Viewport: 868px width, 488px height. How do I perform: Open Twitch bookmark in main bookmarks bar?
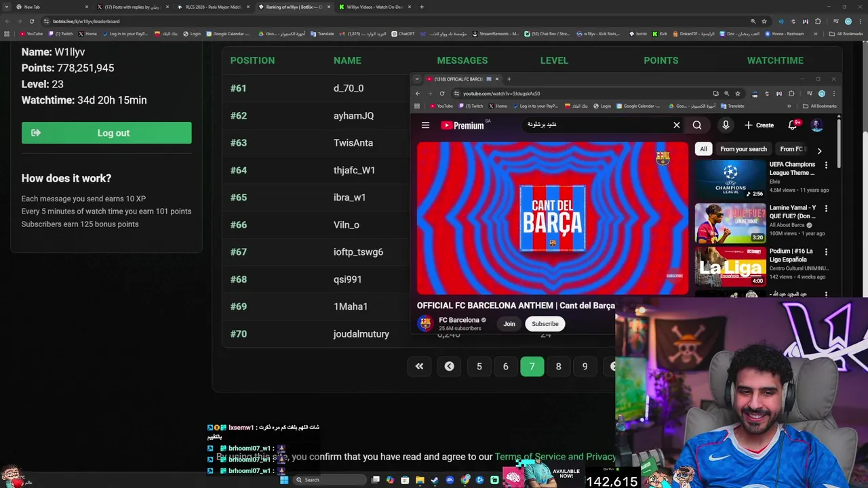(x=61, y=34)
